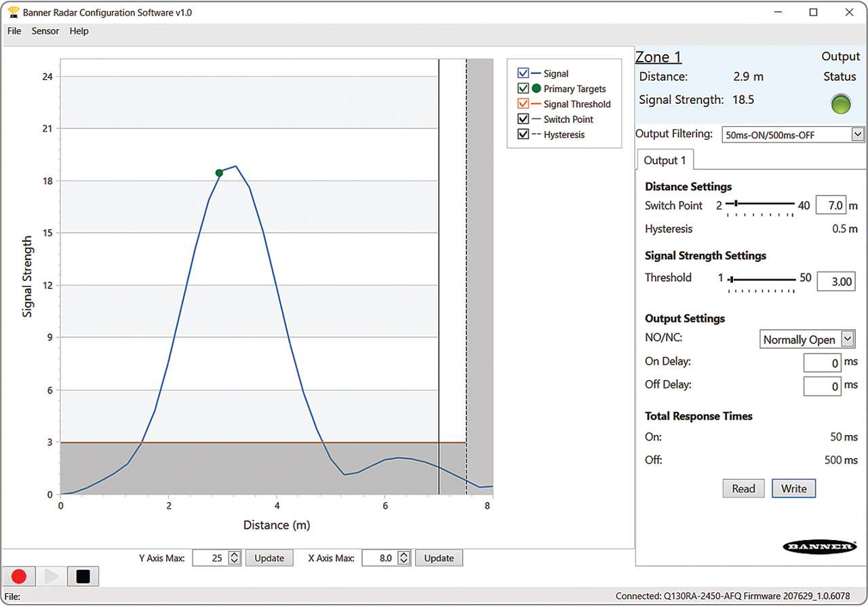Image resolution: width=868 pixels, height=606 pixels.
Task: Click the Threshold slider handle
Action: (x=731, y=278)
